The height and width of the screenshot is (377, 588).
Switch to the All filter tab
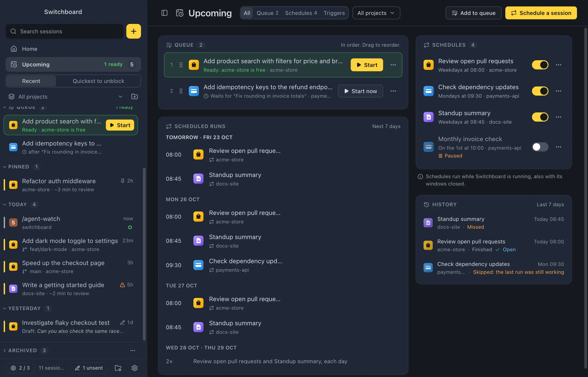pyautogui.click(x=247, y=13)
